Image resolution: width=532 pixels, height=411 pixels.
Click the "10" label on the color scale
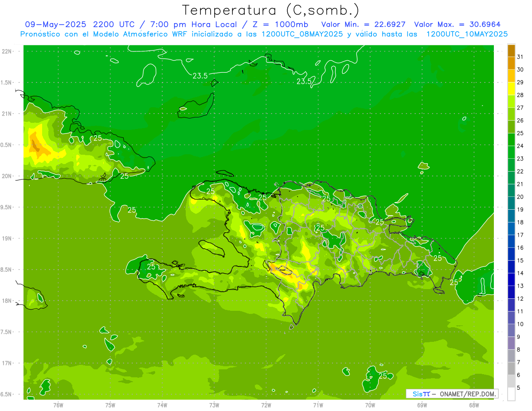pos(520,324)
